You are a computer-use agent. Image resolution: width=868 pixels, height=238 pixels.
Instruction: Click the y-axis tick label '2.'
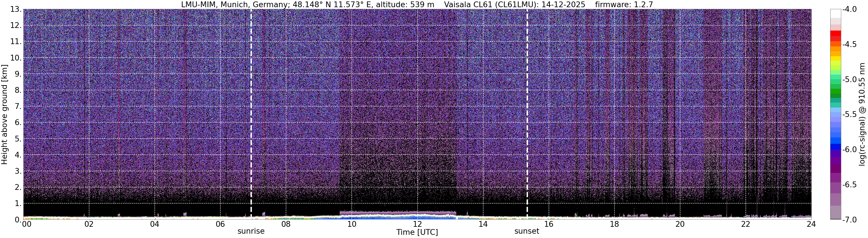(x=18, y=188)
